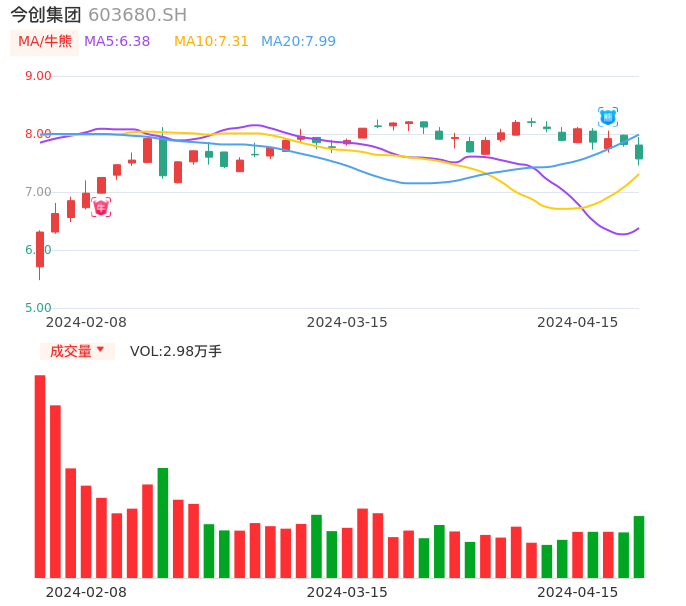
Task: Click the 今创集团 stock name title
Action: (46, 15)
